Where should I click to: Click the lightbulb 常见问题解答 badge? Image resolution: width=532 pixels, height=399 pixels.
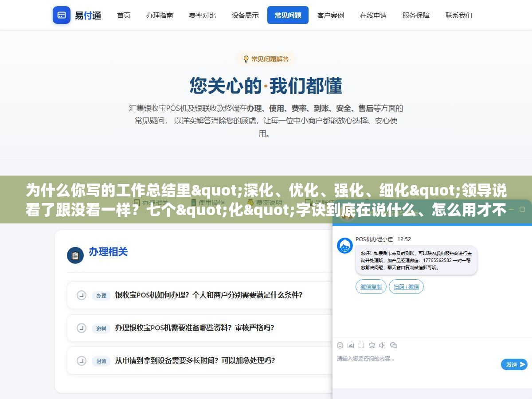[266, 59]
